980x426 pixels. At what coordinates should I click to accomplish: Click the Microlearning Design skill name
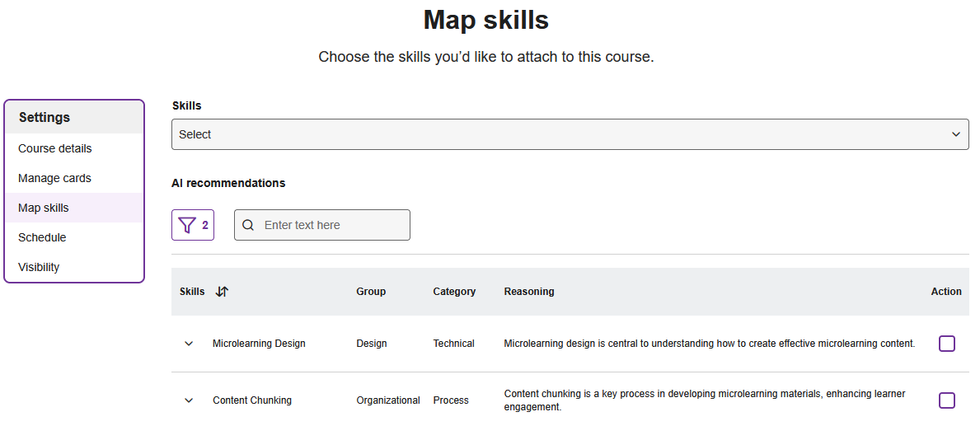tap(259, 344)
